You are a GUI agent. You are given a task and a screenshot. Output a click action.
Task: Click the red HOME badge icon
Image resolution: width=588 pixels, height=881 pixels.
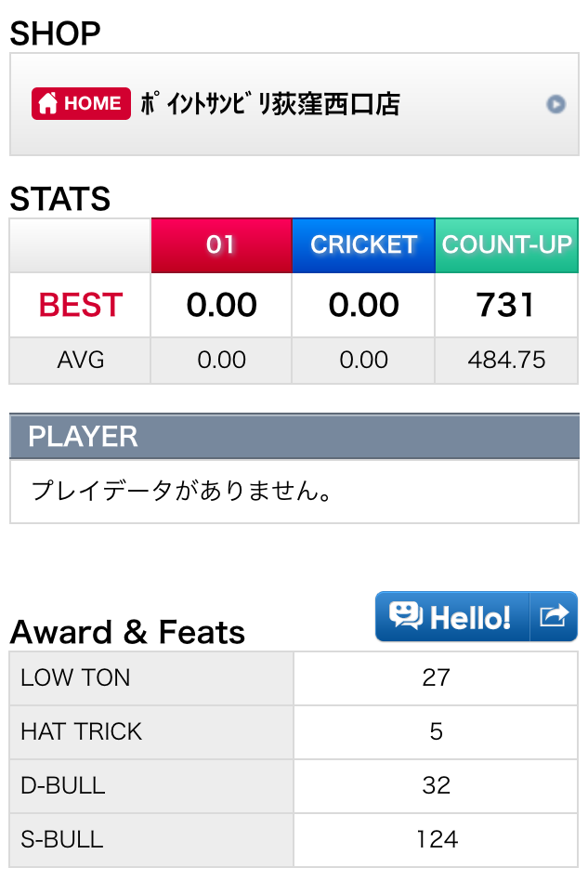click(x=81, y=103)
